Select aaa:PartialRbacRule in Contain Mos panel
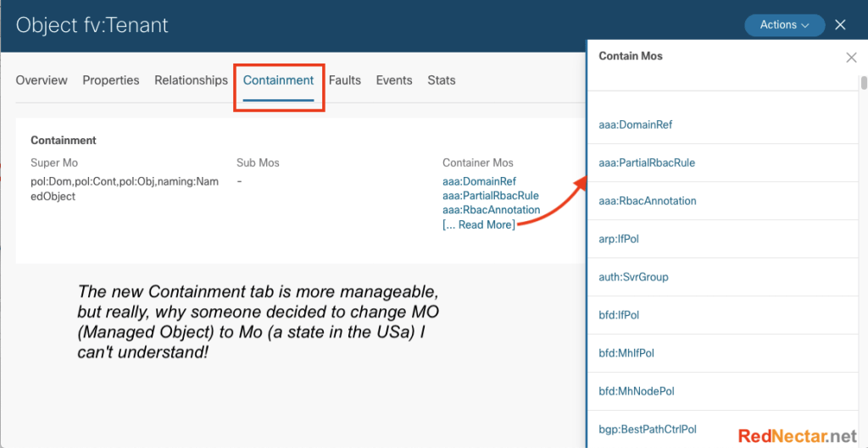Screen dimensions: 868x448 [x=647, y=163]
